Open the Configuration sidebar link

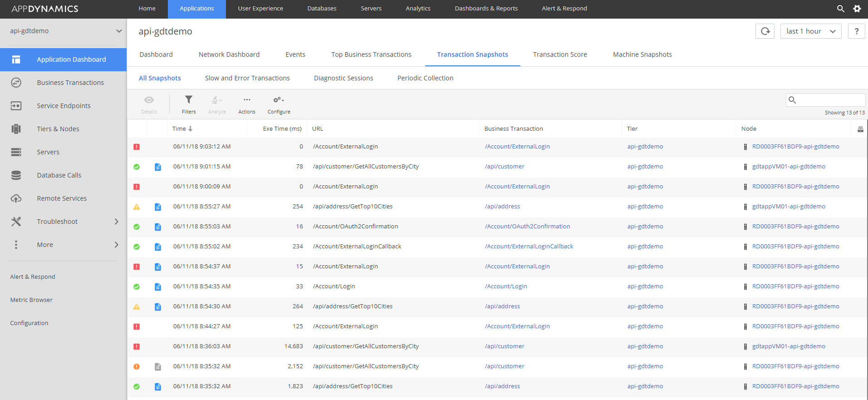(29, 323)
